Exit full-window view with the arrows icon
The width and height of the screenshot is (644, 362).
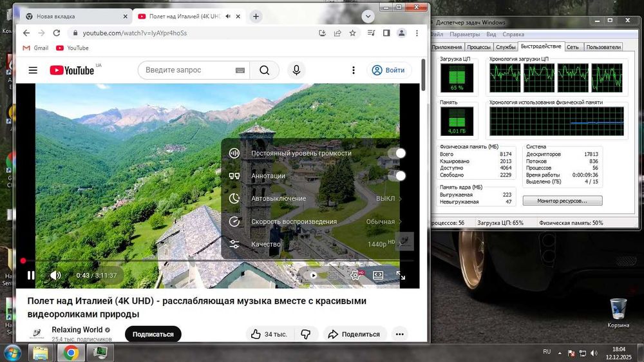click(401, 275)
